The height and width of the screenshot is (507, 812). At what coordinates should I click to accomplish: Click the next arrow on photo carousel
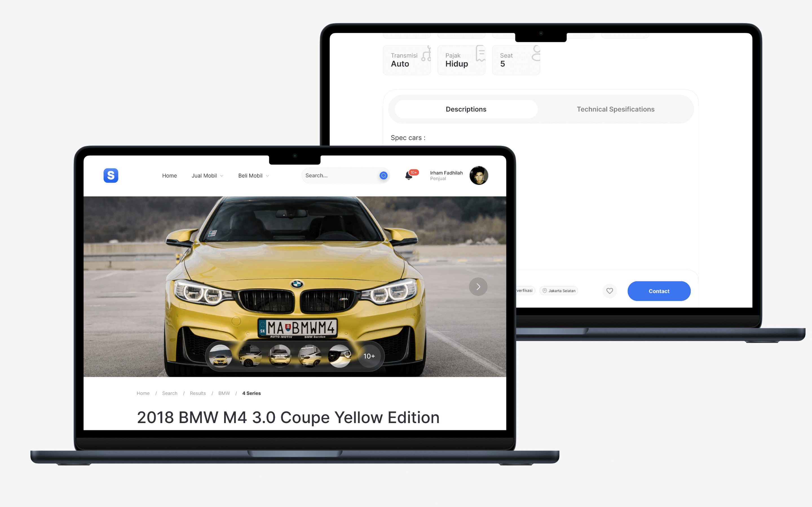[479, 286]
